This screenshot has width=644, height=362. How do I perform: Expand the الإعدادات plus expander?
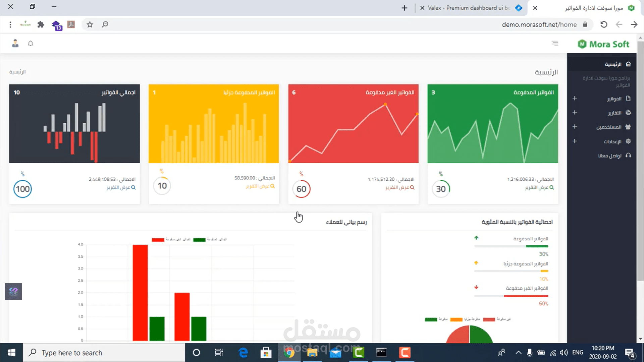coord(575,141)
